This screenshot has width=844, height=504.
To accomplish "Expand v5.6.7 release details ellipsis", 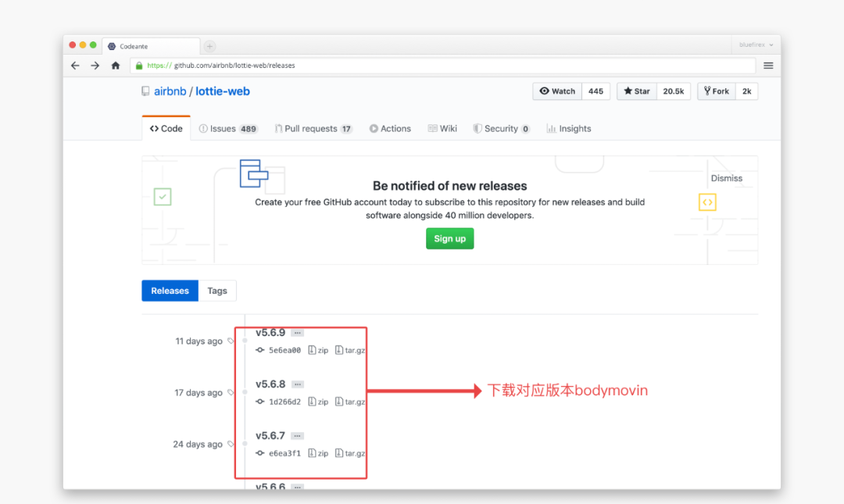I will coord(298,435).
